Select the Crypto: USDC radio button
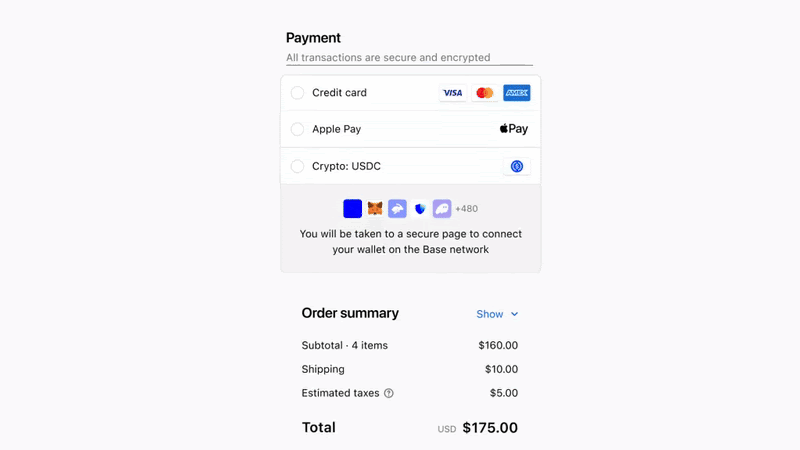This screenshot has width=800, height=450. [x=297, y=166]
